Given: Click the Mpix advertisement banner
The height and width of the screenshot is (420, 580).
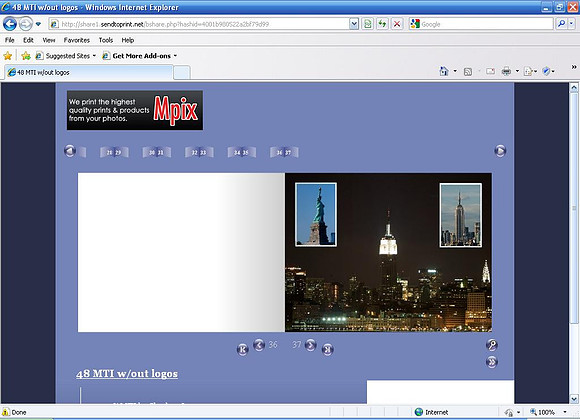Looking at the screenshot, I should click(135, 110).
